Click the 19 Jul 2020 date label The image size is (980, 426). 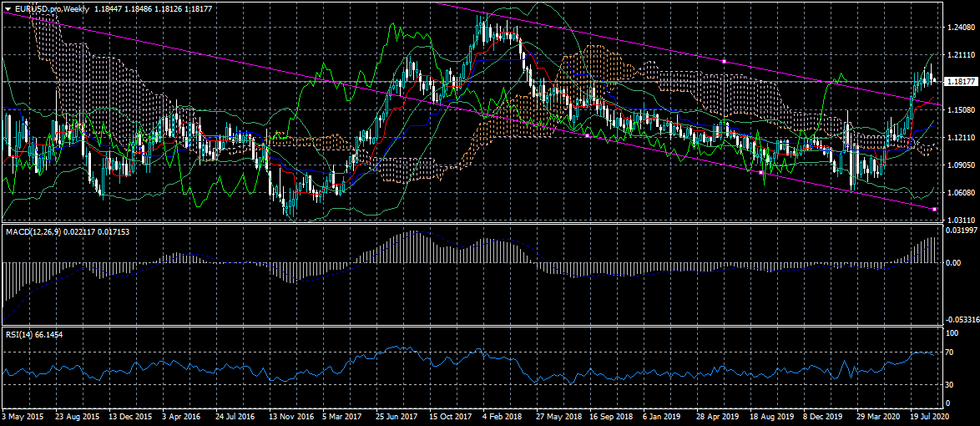coord(929,415)
